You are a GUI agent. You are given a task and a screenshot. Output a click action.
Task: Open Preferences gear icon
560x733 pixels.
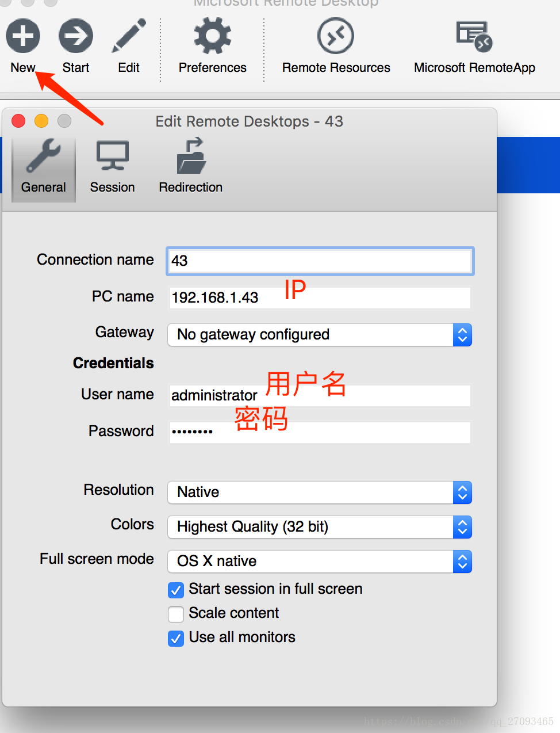[212, 36]
